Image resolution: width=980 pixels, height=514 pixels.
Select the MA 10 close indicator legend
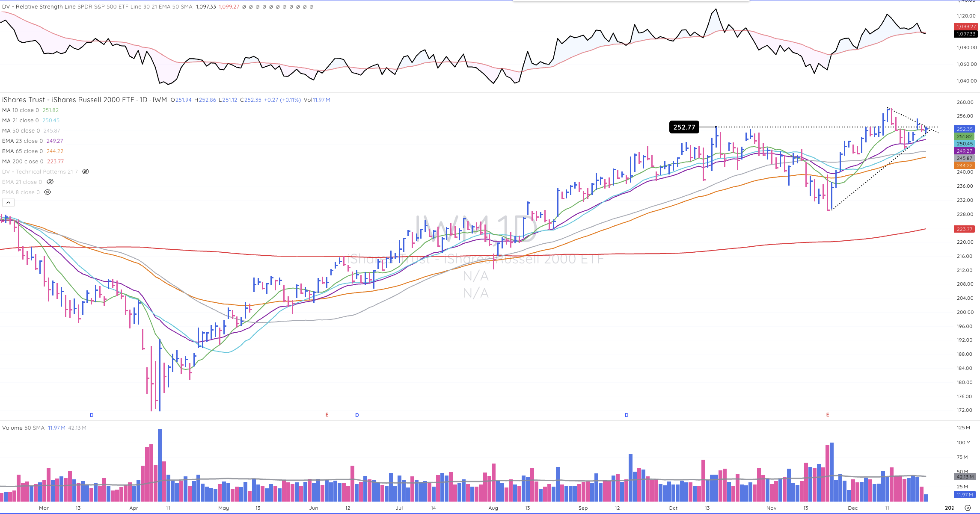click(x=20, y=110)
